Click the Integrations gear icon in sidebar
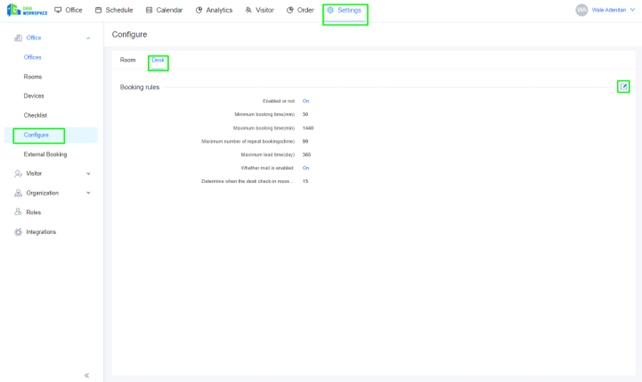The width and height of the screenshot is (642, 382). (x=18, y=232)
